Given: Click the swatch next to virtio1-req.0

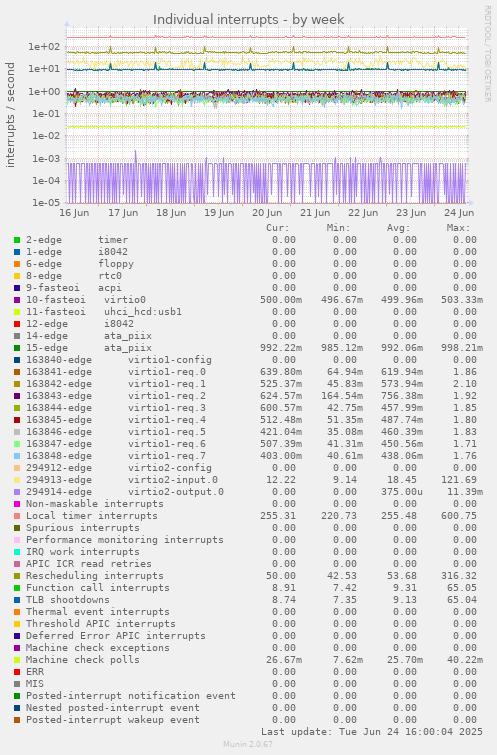Looking at the screenshot, I should tap(17, 372).
